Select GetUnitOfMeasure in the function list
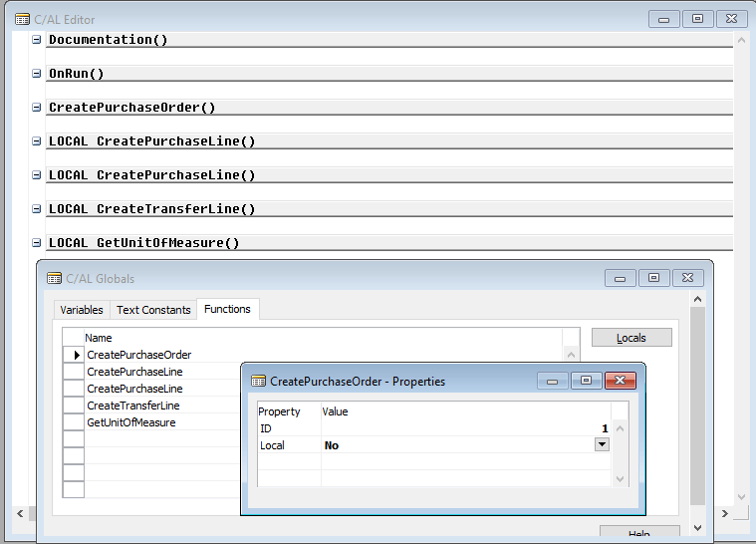The image size is (756, 544). click(130, 422)
